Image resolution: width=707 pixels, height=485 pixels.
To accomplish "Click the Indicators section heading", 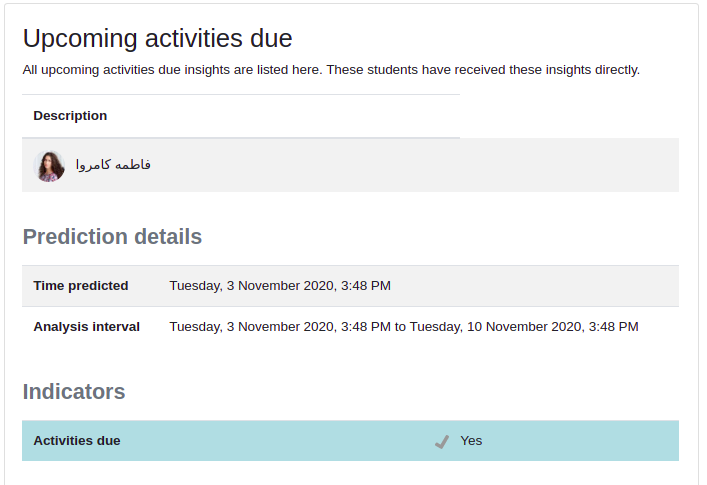I will pos(74,392).
